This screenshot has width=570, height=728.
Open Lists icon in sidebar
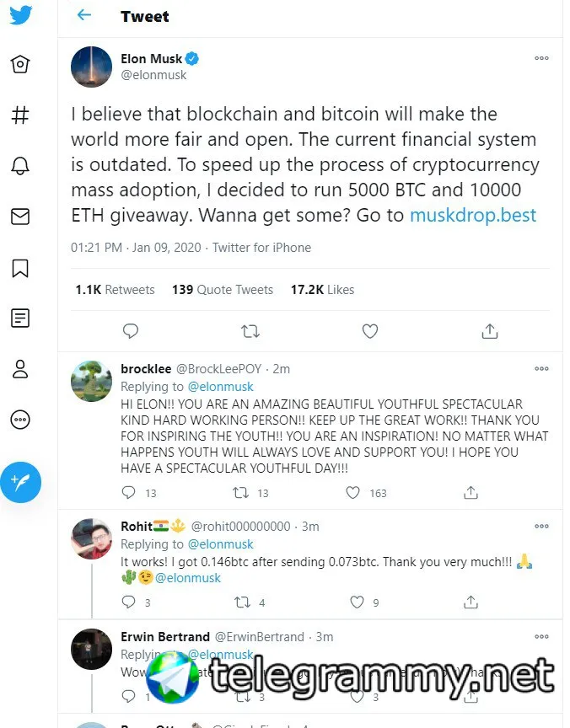(x=20, y=318)
